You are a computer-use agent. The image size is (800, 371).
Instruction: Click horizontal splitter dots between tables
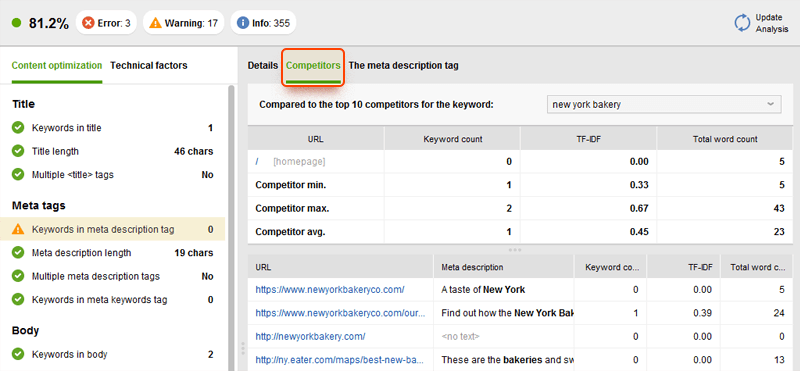pyautogui.click(x=515, y=250)
